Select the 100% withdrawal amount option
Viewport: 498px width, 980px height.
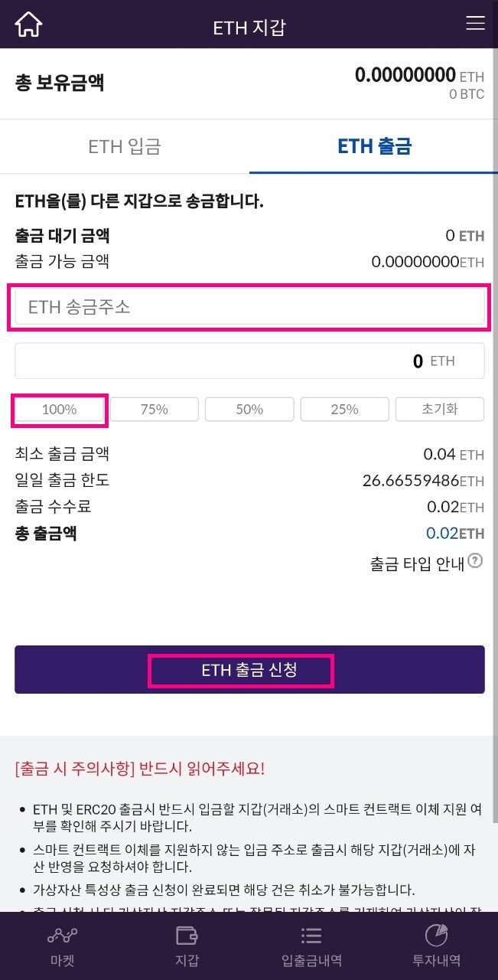pyautogui.click(x=59, y=409)
